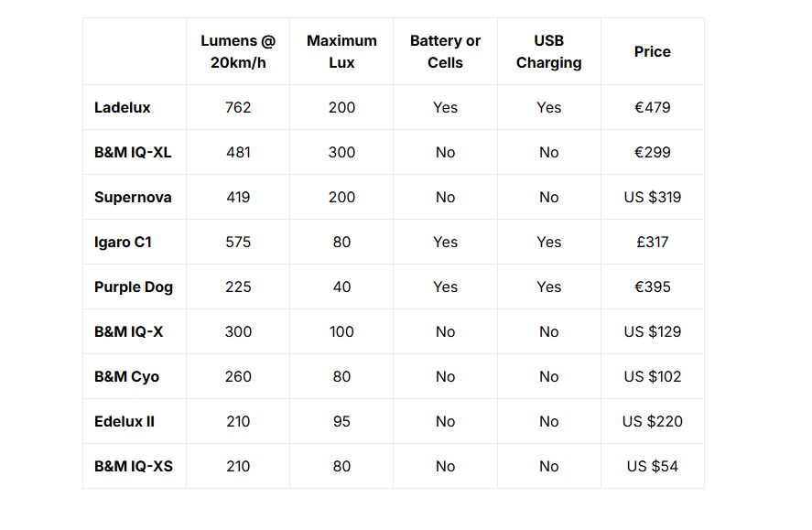Click the Supernova product name
This screenshot has width=812, height=530.
(x=133, y=197)
